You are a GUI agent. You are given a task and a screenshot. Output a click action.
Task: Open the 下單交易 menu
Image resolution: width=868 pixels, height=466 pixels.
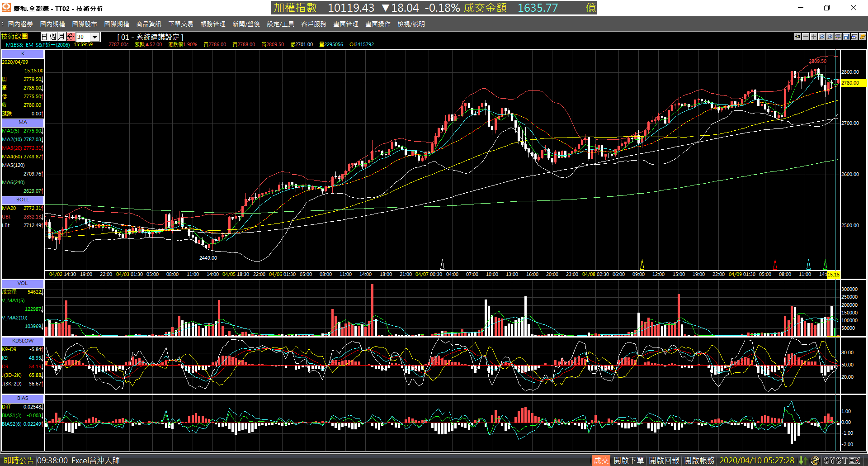tap(181, 24)
